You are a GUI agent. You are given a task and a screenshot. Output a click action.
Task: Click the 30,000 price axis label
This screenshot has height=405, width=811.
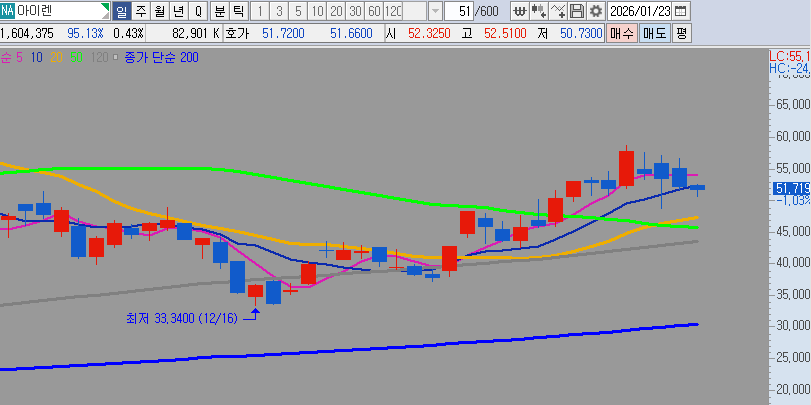click(x=793, y=326)
